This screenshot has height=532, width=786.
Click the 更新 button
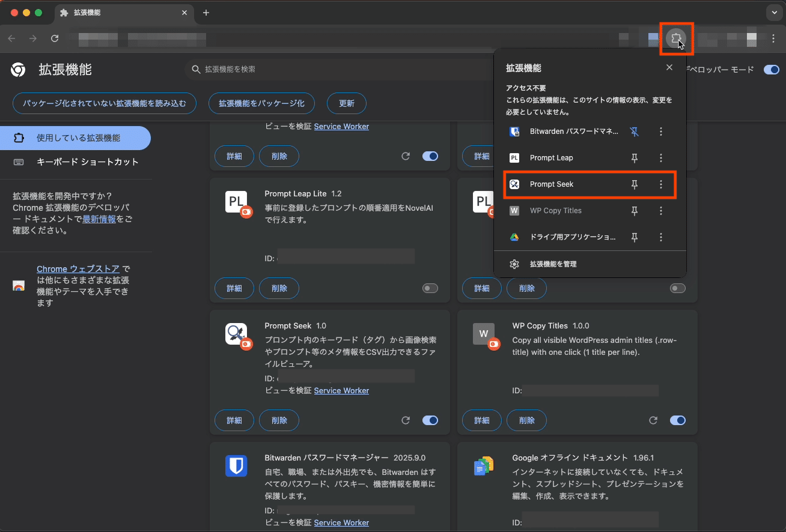tap(347, 103)
